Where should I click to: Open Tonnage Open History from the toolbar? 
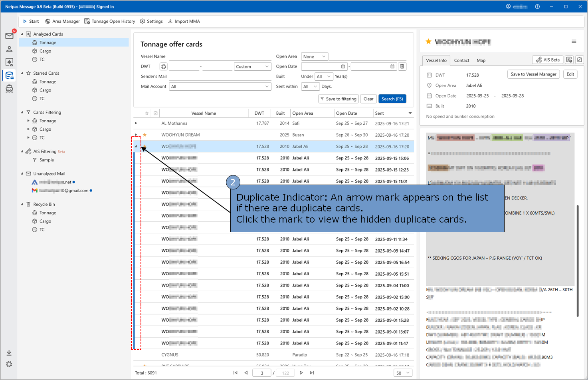coord(110,22)
